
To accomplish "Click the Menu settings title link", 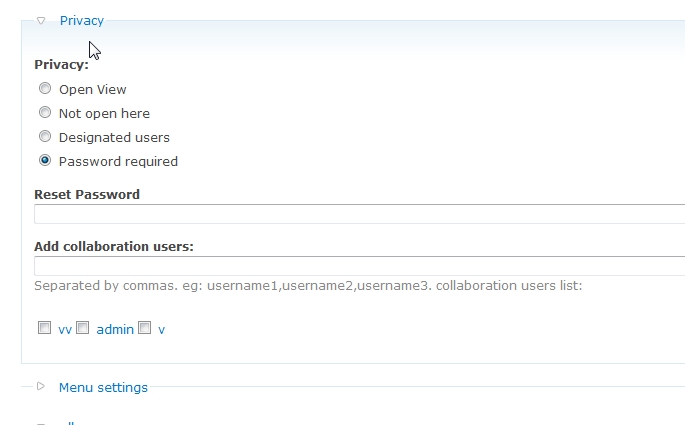I will tap(104, 387).
